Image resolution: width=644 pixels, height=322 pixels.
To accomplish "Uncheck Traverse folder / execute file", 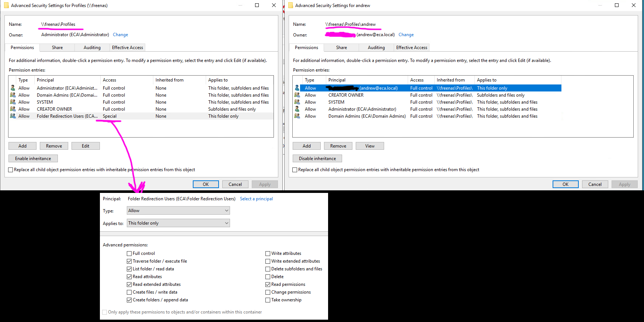I will [x=129, y=261].
